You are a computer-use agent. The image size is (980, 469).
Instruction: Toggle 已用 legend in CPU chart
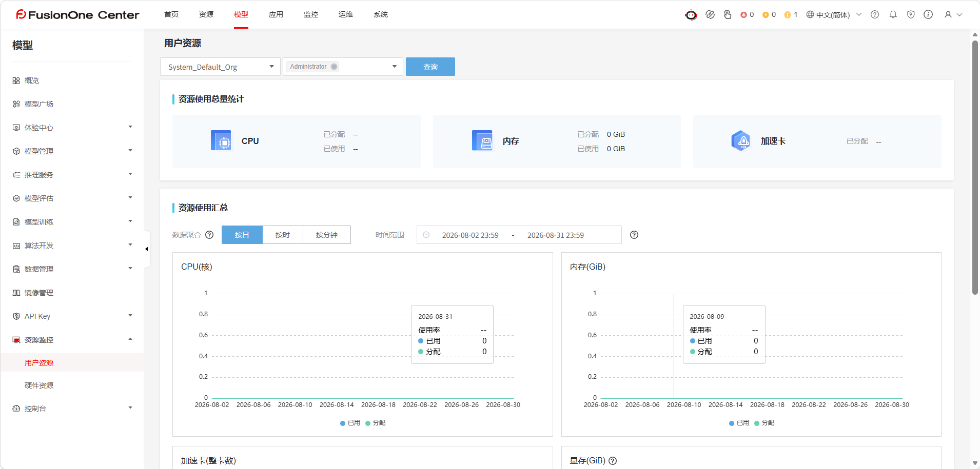point(350,423)
